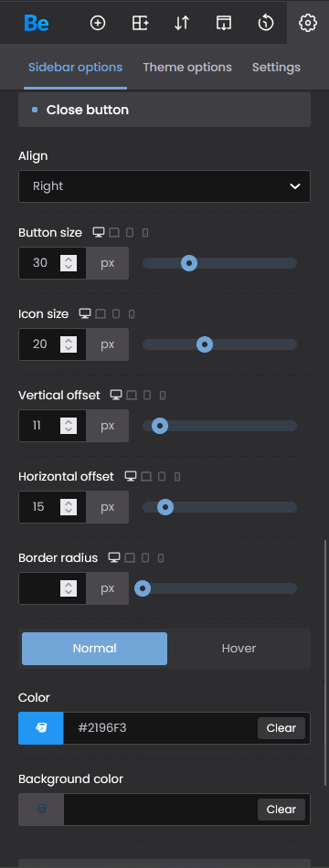329x868 pixels.
Task: Select desktop device icon for Button size
Action: tap(99, 232)
